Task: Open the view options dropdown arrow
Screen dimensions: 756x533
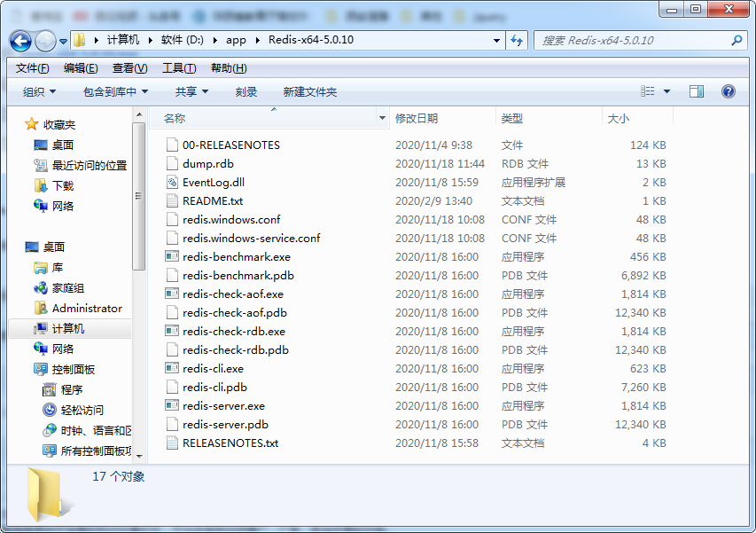Action: pos(666,91)
